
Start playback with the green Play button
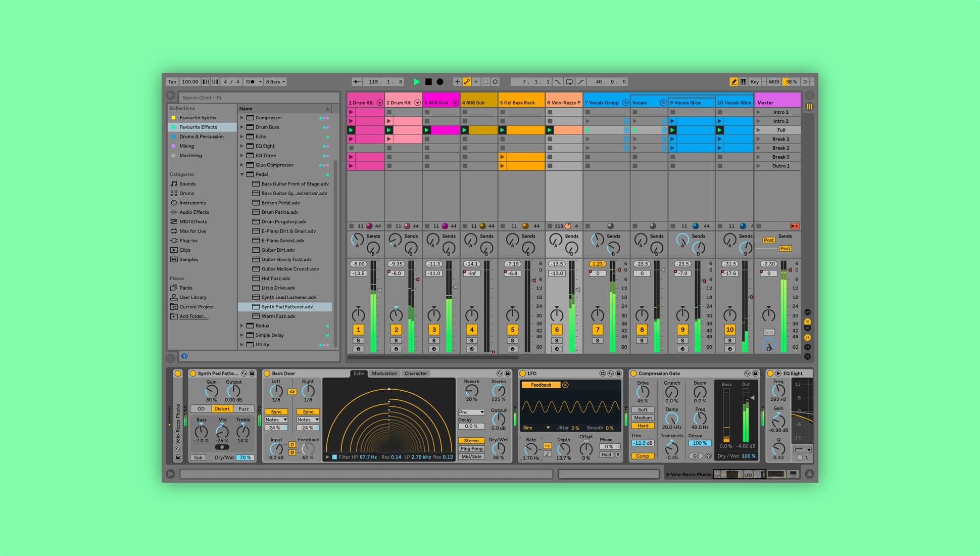point(417,82)
